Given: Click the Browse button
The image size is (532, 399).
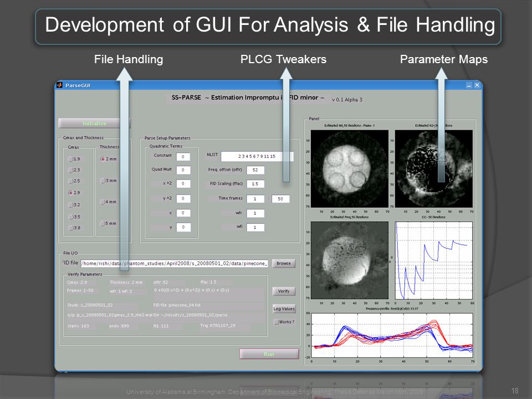Looking at the screenshot, I should click(284, 263).
